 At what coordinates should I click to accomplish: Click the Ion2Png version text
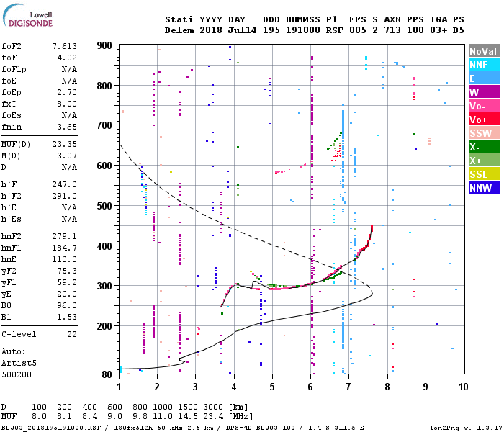pos(466,428)
